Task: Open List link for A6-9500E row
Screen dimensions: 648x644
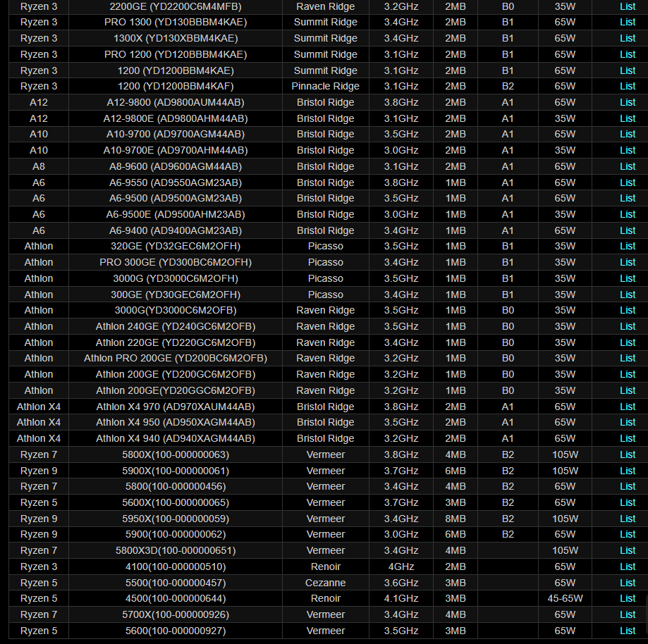Action: coord(628,214)
